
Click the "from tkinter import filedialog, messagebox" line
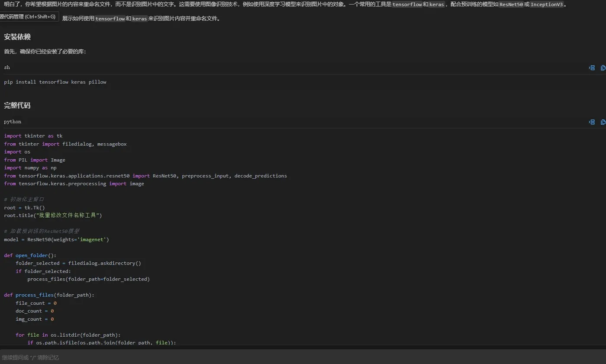tap(65, 144)
